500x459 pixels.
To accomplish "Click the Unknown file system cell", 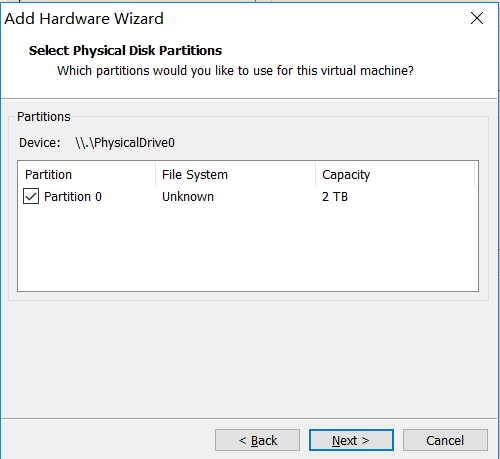I will (x=188, y=197).
